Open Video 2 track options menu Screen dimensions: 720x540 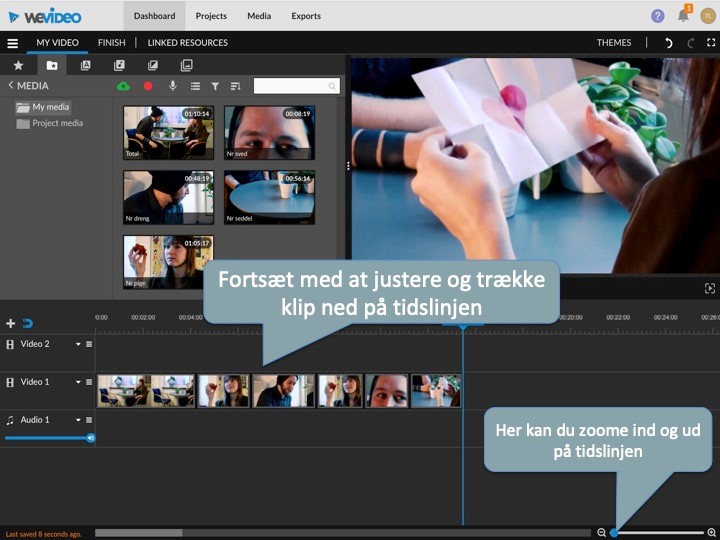coord(89,344)
